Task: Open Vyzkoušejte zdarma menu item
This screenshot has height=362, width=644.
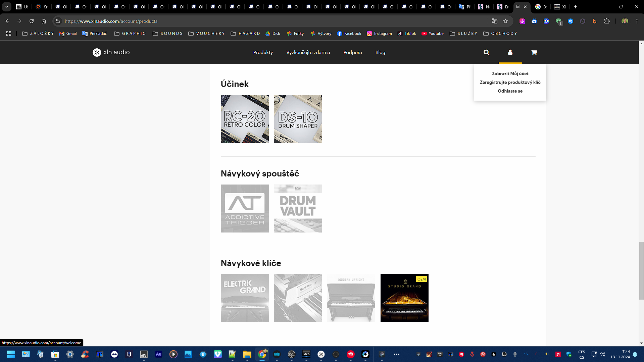Action: 308,52
